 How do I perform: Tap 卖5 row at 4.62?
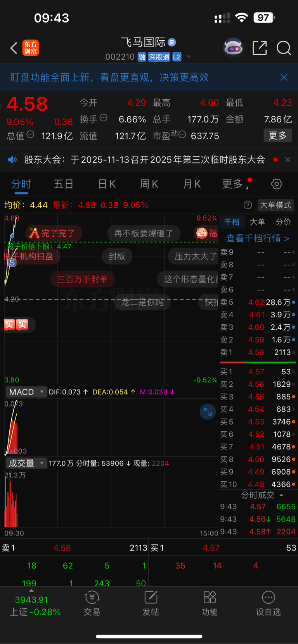[258, 302]
